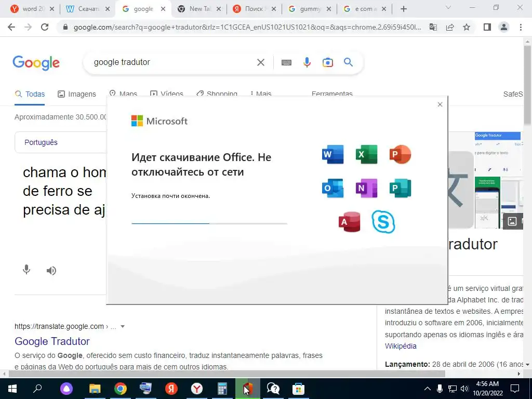Click the images icon on Tradutor thumbnail
The height and width of the screenshot is (399, 532).
pyautogui.click(x=512, y=221)
